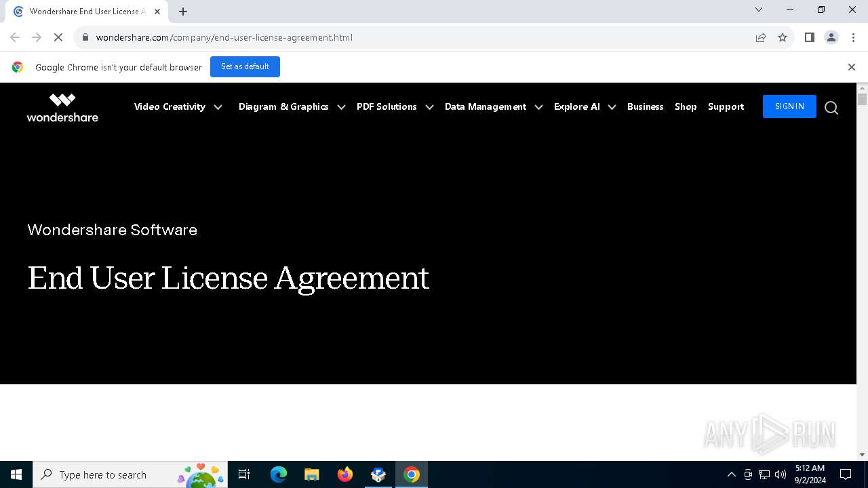
Task: Click the SIGN IN button
Action: point(789,106)
